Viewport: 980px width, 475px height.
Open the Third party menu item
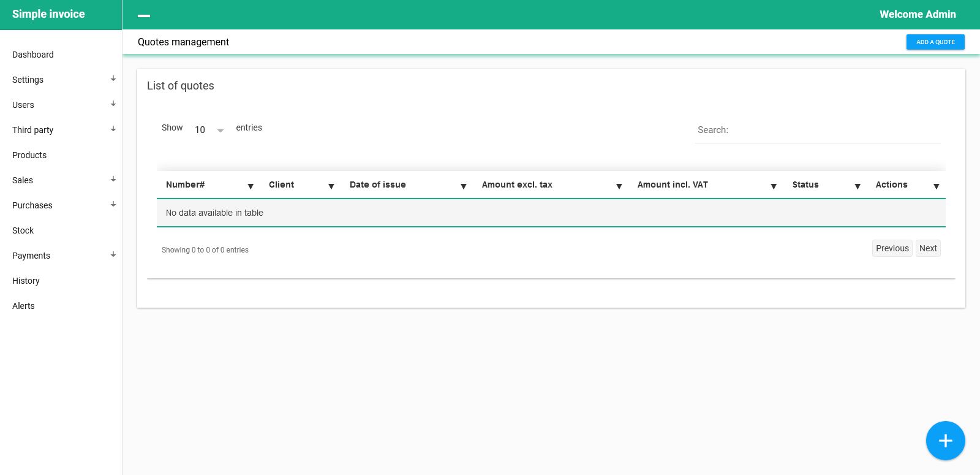click(33, 130)
